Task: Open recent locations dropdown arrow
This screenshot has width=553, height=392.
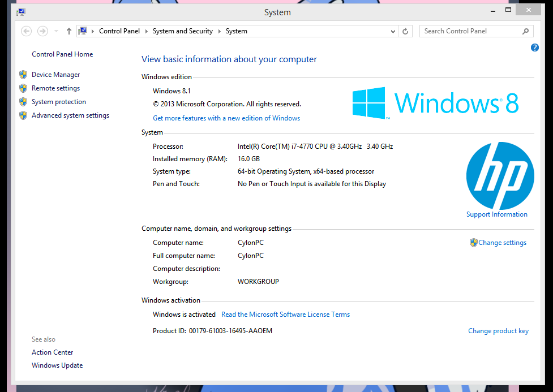Action: tap(56, 31)
